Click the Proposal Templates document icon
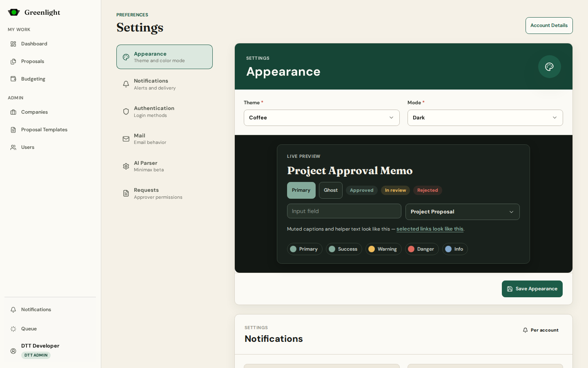588x368 pixels. [13, 130]
